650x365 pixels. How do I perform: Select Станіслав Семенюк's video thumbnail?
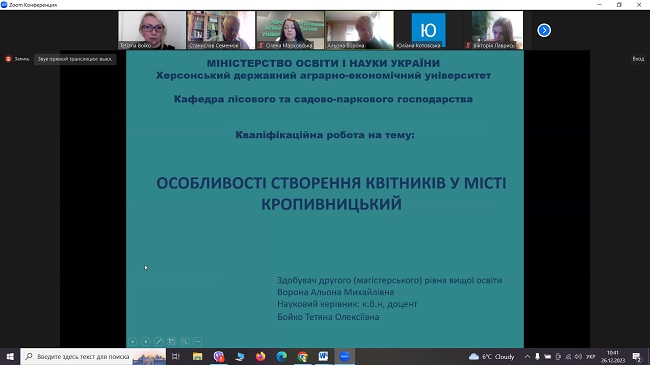pos(221,30)
